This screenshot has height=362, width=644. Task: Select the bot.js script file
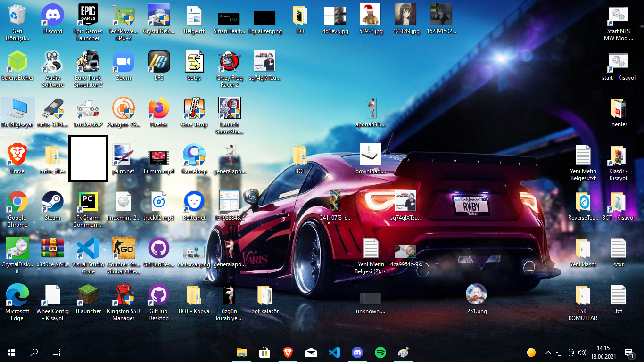[x=194, y=66]
